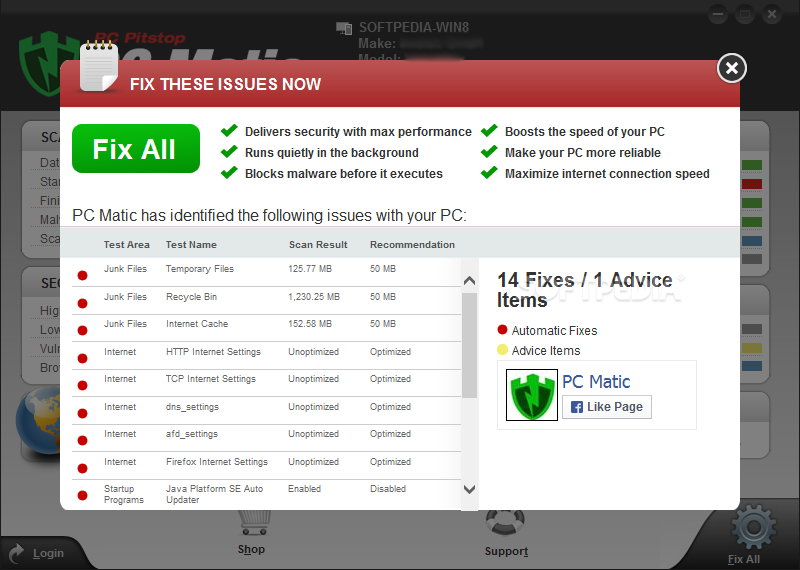
Task: Click checkmark beside Blocks malware before it executes
Action: [229, 172]
